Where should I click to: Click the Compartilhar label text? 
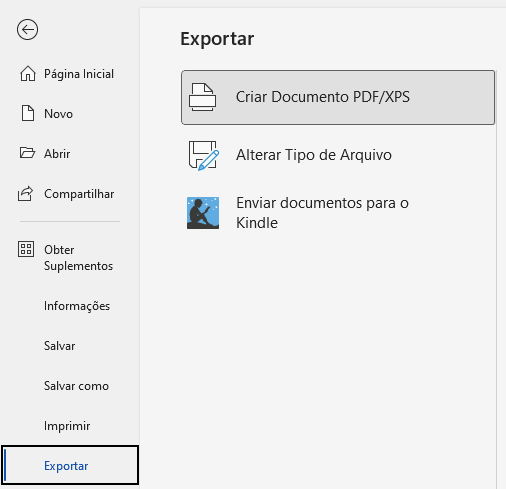(79, 194)
